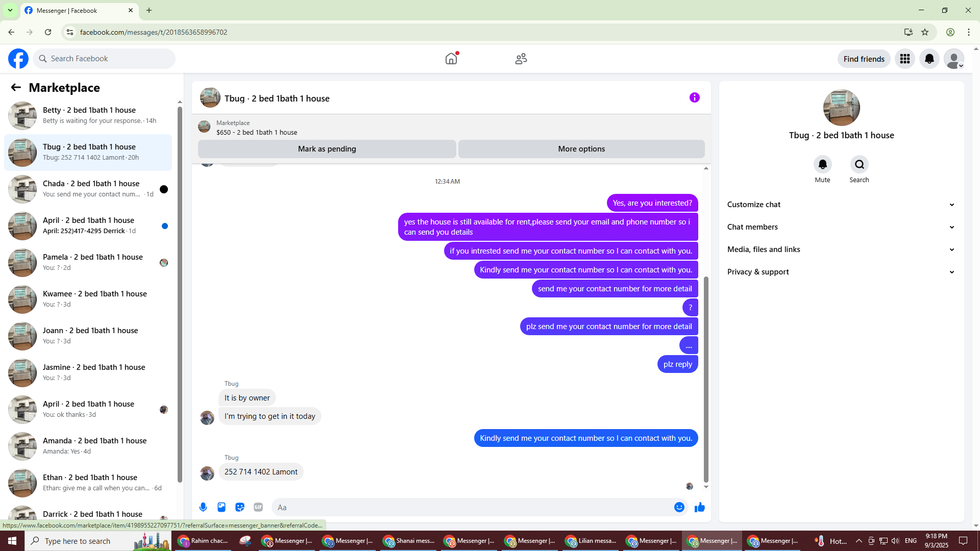Open the Facebook menu grid icon
The width and height of the screenshot is (980, 551).
(x=905, y=59)
